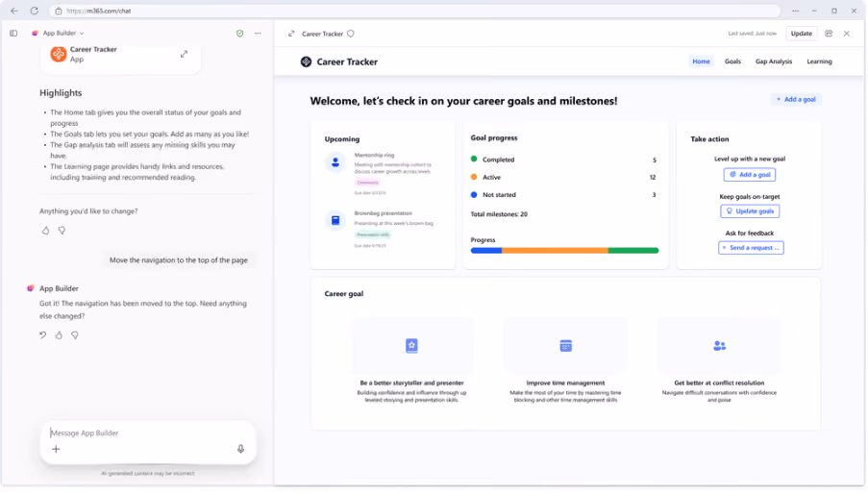Click the Update goals button
This screenshot has width=868, height=493.
pos(750,210)
